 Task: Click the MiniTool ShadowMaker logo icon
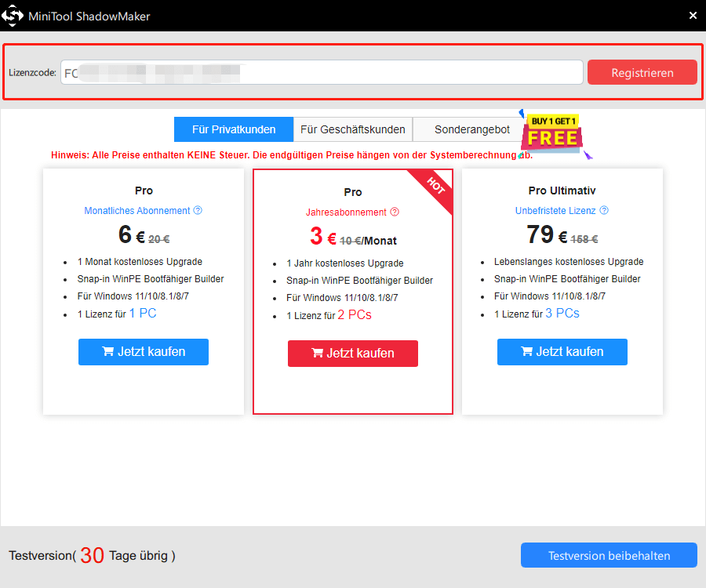point(12,16)
